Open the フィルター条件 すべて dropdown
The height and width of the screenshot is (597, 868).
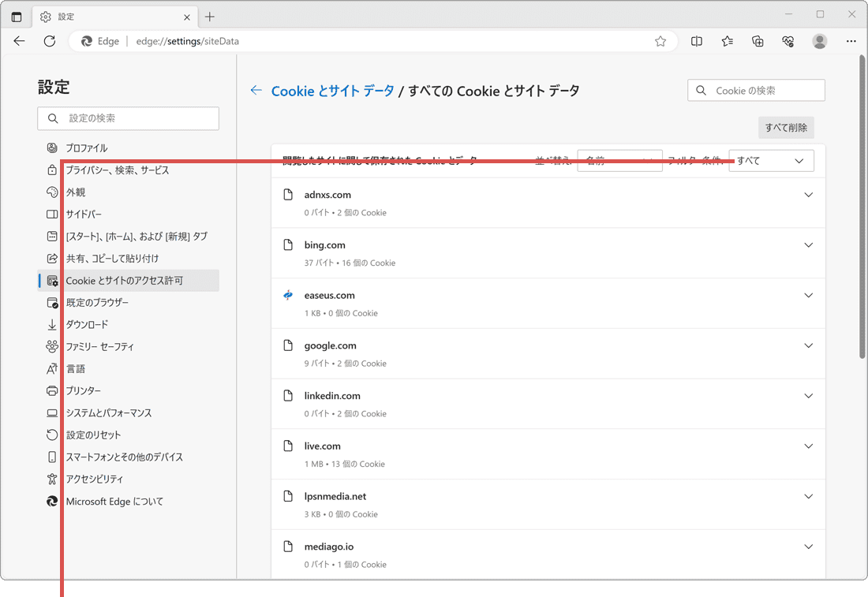click(x=770, y=160)
